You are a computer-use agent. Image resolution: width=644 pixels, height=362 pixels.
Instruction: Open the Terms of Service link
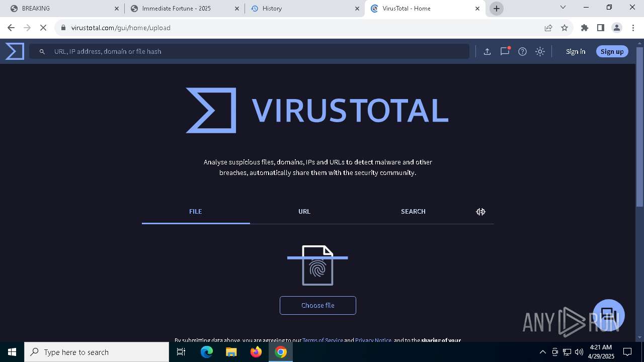323,340
